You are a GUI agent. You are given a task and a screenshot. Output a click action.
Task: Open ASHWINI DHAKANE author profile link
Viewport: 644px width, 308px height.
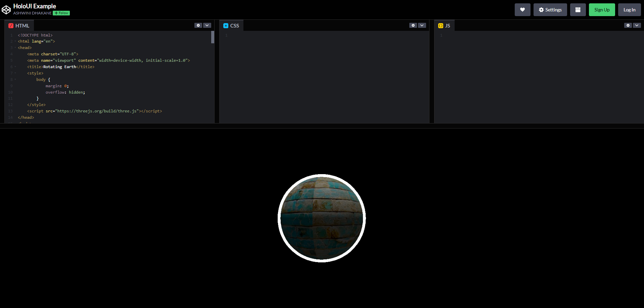tap(32, 13)
